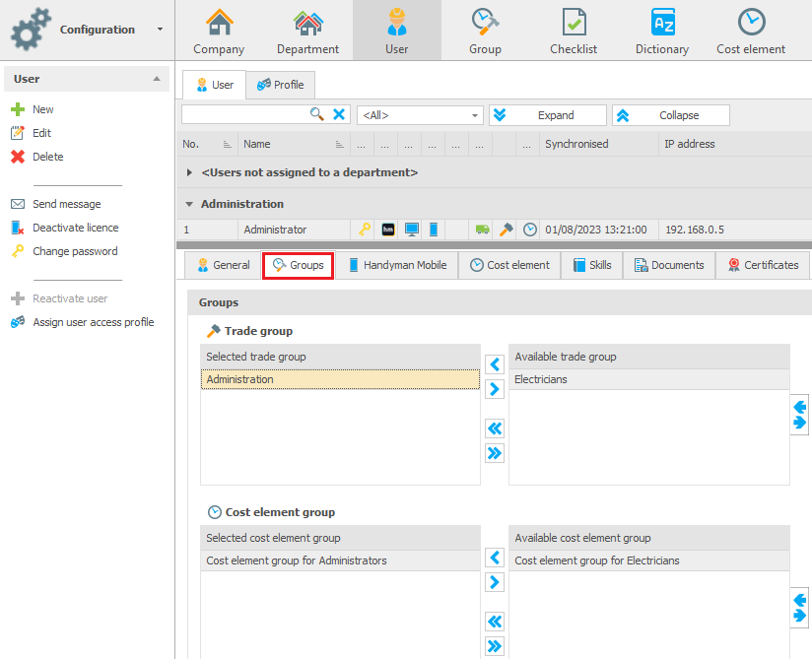
Task: Open the Certificates tab
Action: coord(763,265)
